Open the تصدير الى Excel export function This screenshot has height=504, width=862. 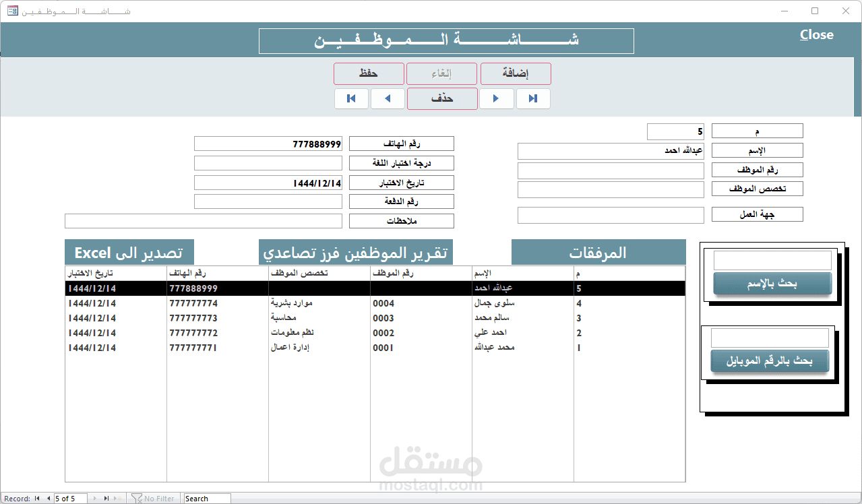click(129, 252)
